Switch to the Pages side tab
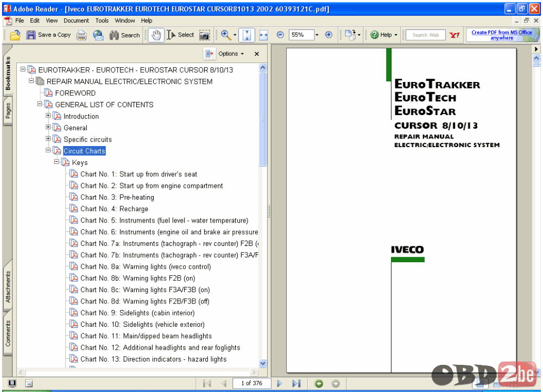 (8, 111)
